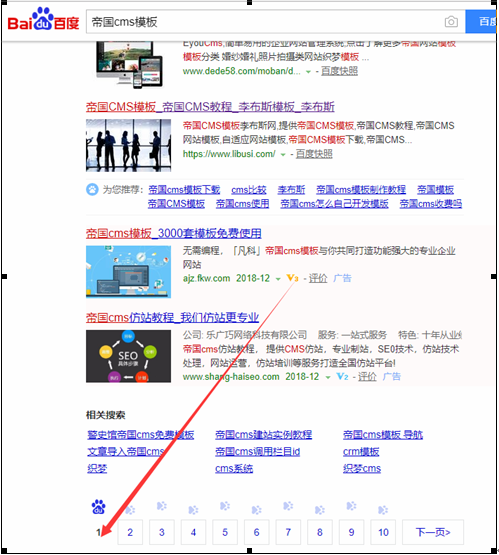
Task: Open the blue computer thumbnail of fkw result
Action: coord(128,272)
